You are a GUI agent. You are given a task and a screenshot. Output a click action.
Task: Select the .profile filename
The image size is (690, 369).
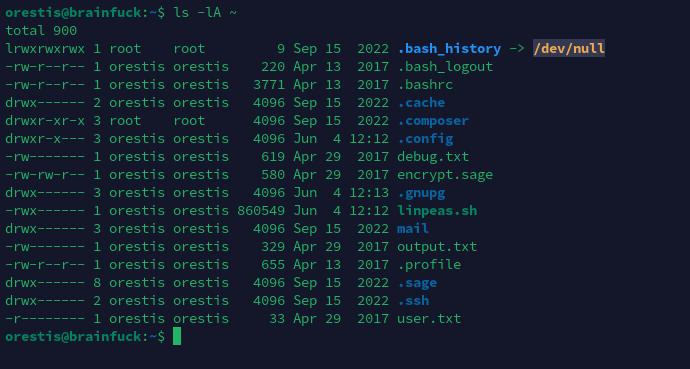click(429, 265)
